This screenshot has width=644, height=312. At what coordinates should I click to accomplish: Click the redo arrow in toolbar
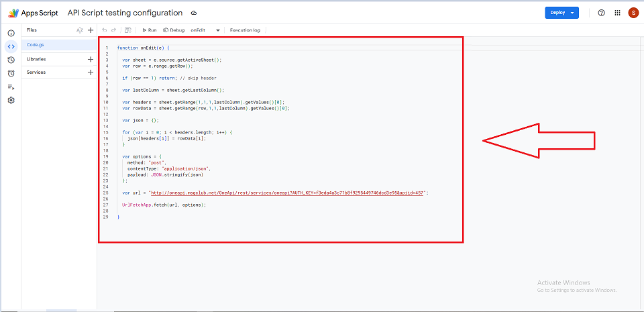(x=114, y=30)
